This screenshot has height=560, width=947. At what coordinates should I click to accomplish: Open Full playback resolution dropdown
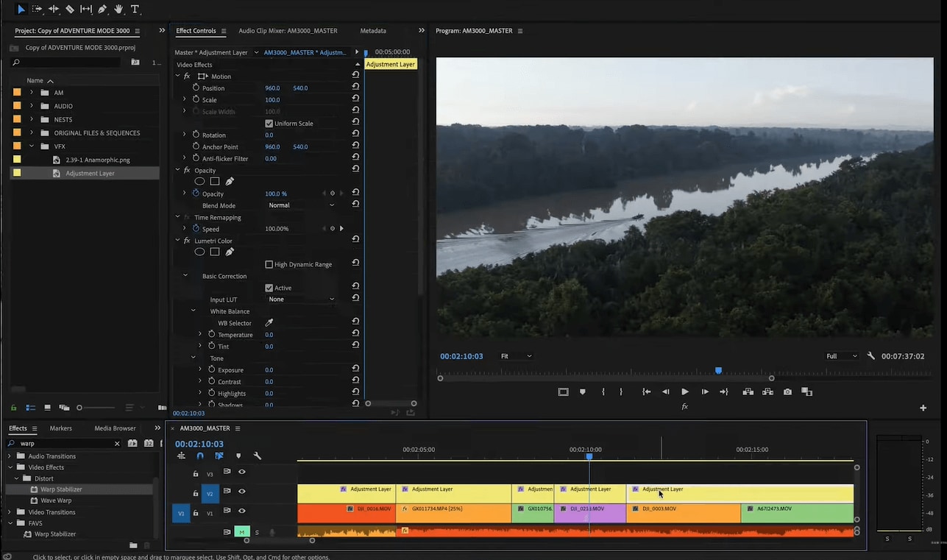click(x=842, y=356)
